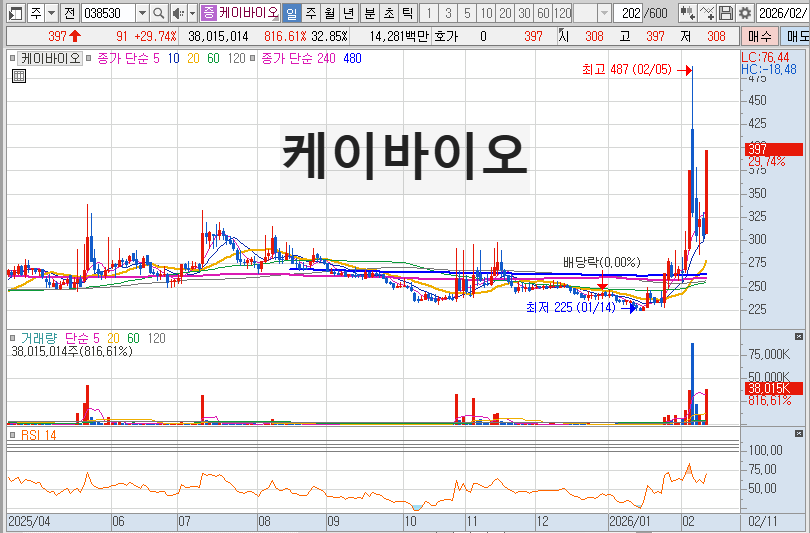Click the candle count field showing 202

pos(628,13)
